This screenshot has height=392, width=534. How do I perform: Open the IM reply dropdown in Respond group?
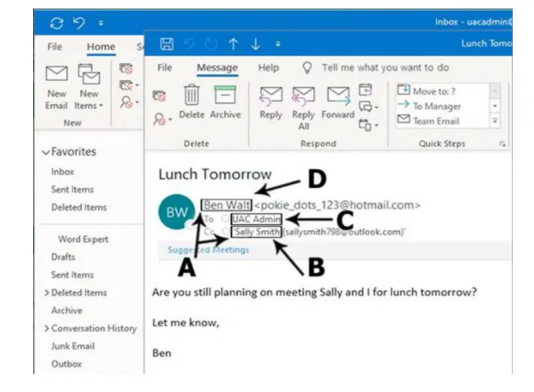[x=368, y=107]
